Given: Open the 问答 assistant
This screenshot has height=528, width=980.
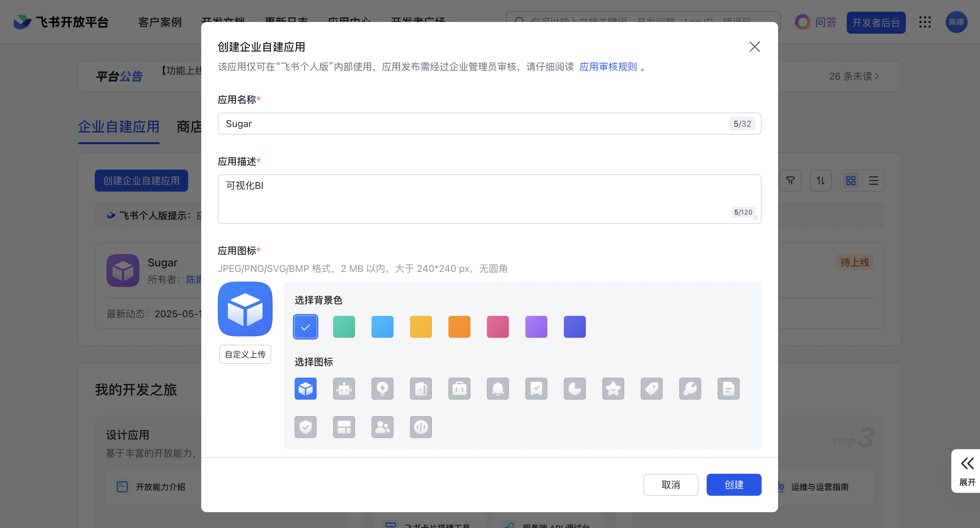Looking at the screenshot, I should click(816, 22).
